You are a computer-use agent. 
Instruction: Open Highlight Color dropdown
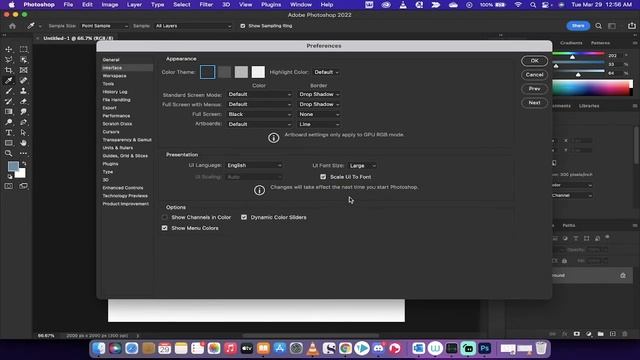pyautogui.click(x=326, y=72)
